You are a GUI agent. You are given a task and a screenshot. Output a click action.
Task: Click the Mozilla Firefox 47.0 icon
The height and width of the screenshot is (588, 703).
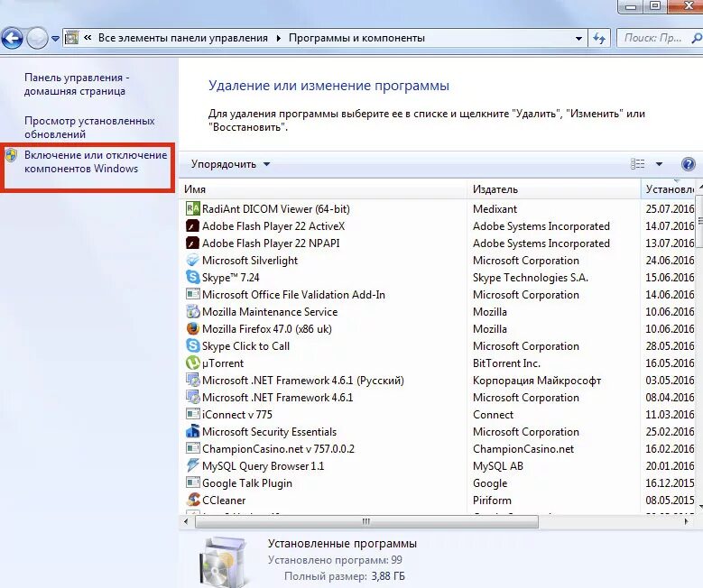click(x=193, y=328)
